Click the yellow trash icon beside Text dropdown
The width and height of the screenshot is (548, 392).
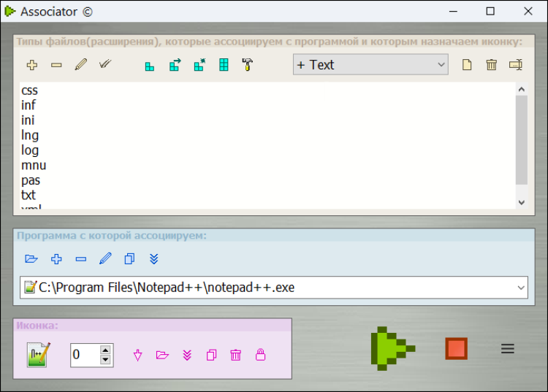coord(491,65)
